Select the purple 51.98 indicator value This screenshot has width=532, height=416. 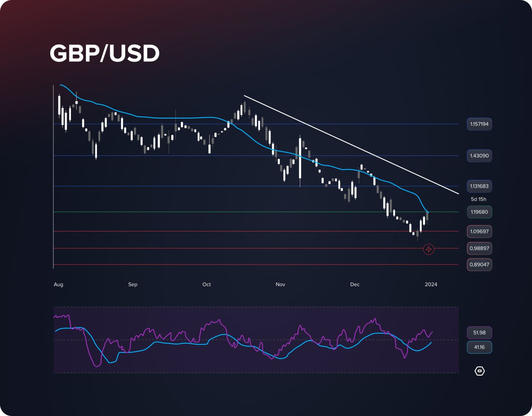479,332
